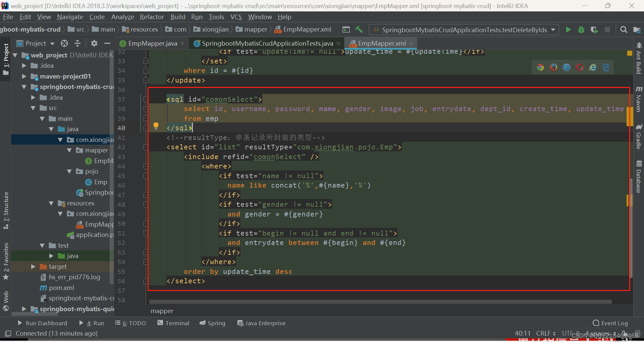Open Maven side panel
Image resolution: width=644 pixels, height=342 pixels.
click(639, 99)
